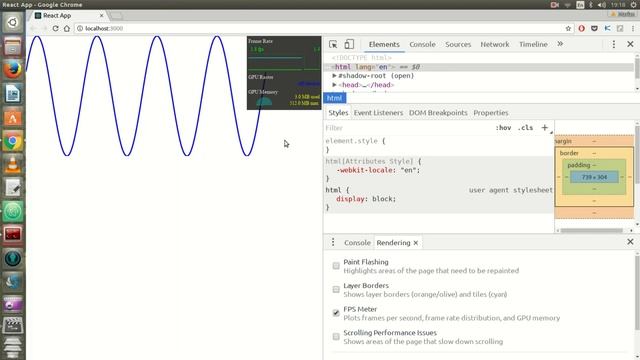The width and height of the screenshot is (640, 360).
Task: Bookmark this page with the star icon
Action: point(568,29)
